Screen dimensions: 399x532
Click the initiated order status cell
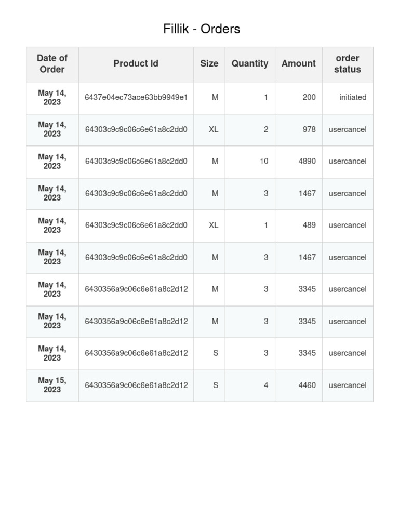[348, 97]
